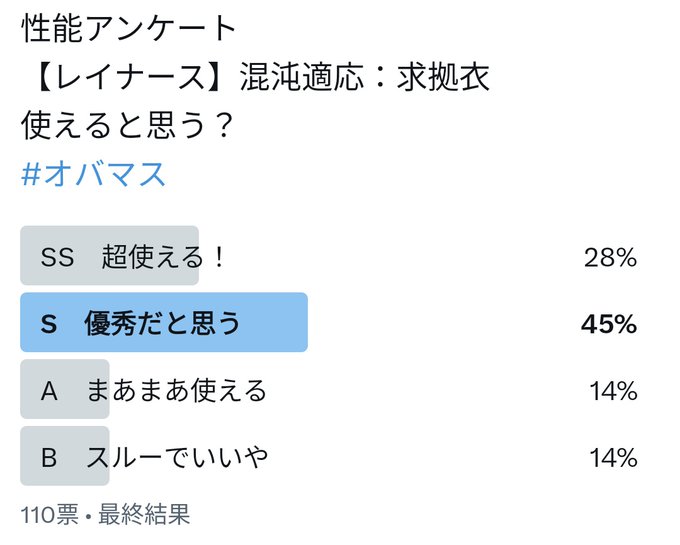680x545 pixels.
Task: Click the 110票 vote count
Action: point(49,515)
